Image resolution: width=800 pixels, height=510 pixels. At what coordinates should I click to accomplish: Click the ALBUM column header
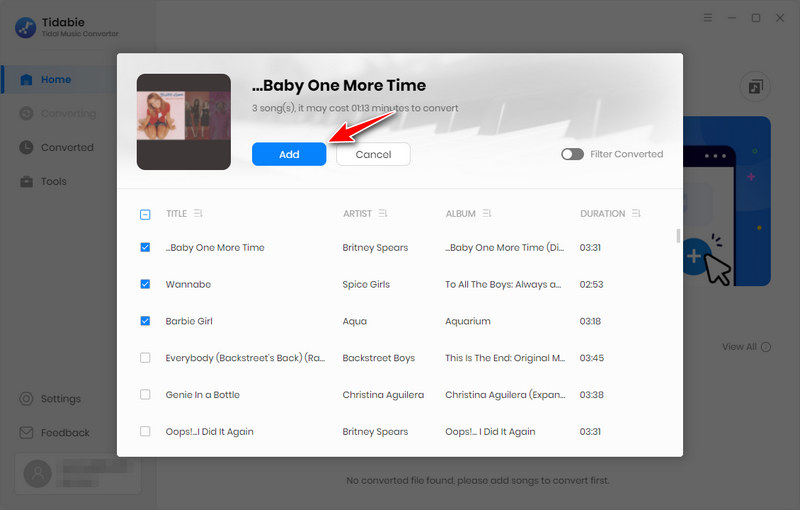[x=461, y=214]
